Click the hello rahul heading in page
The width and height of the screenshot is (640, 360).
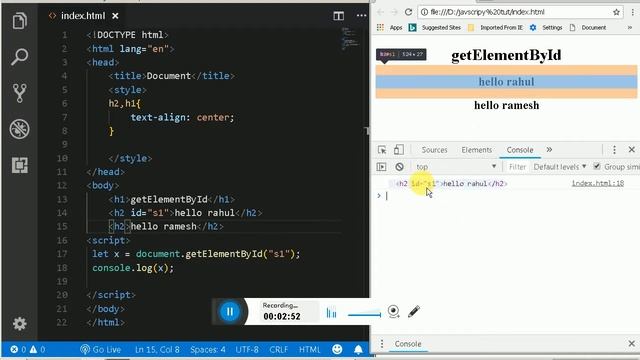pyautogui.click(x=506, y=82)
